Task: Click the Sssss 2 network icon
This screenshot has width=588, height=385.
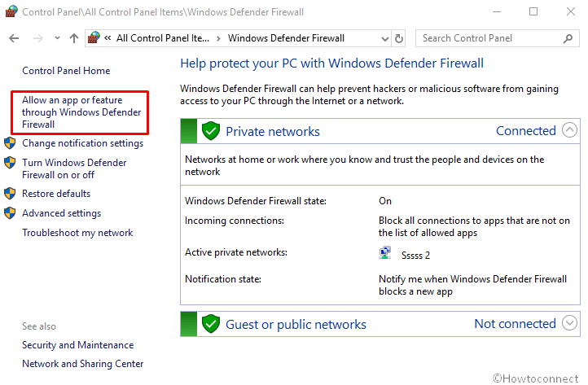Action: pos(385,253)
